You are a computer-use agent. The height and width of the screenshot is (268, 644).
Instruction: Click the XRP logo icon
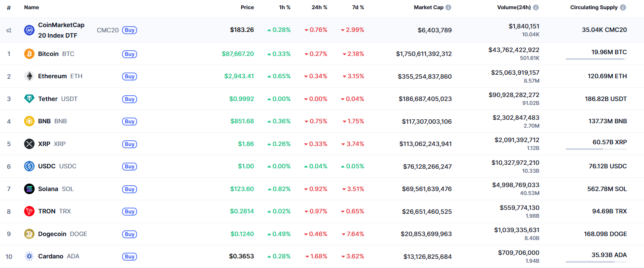coord(29,144)
